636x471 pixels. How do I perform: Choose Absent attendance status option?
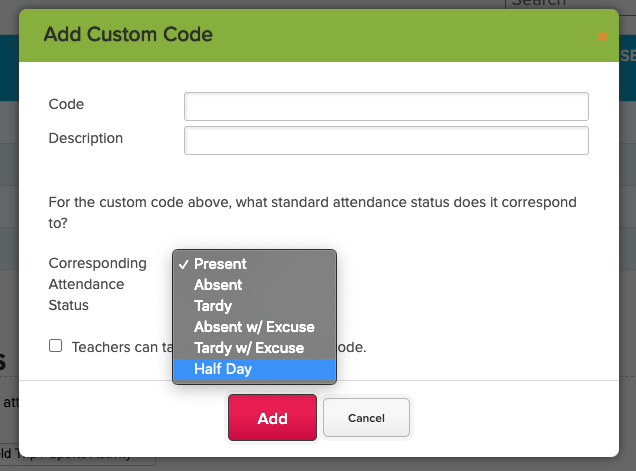click(218, 285)
